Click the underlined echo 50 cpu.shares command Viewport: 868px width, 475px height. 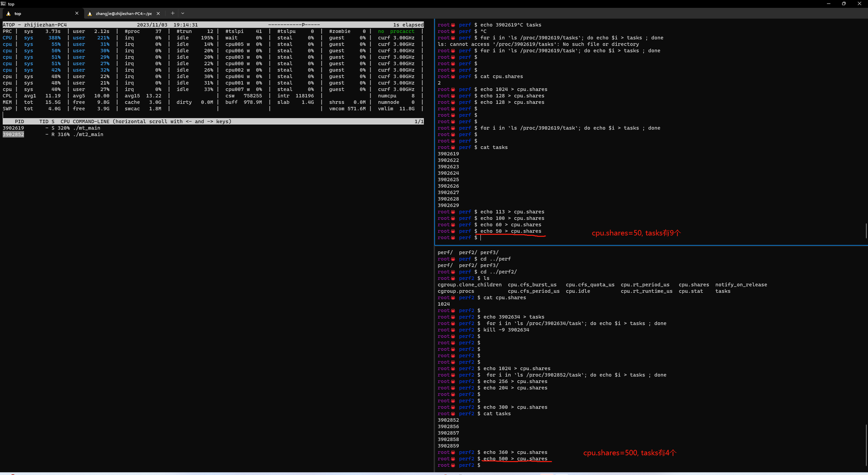point(510,231)
